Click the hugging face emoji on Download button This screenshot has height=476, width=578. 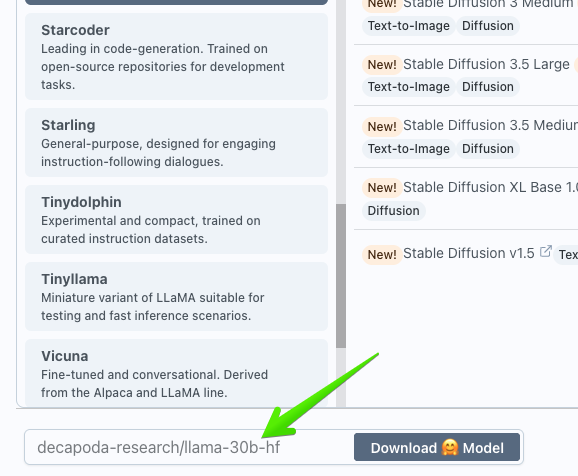[x=450, y=448]
